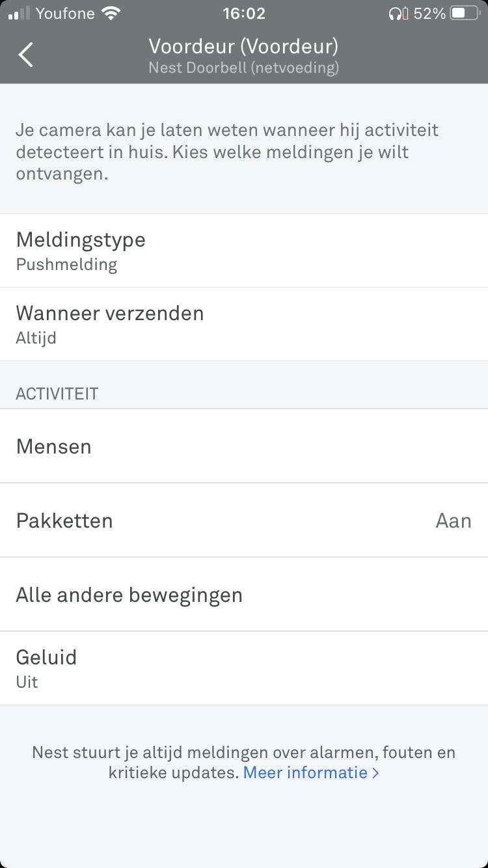Tap the battery icon in status bar
Image resolution: width=488 pixels, height=868 pixels.
click(x=465, y=13)
